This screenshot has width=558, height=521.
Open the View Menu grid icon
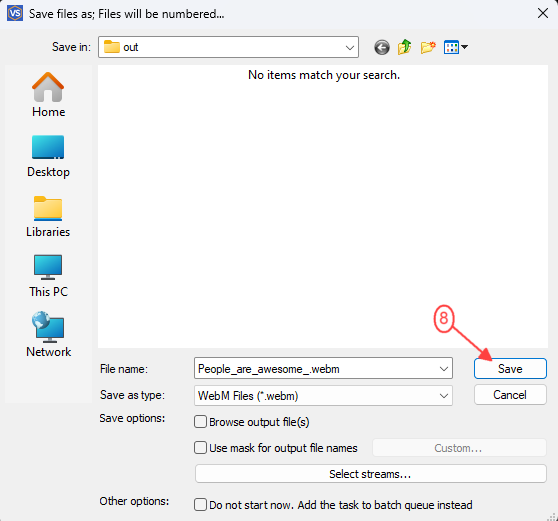pos(456,47)
